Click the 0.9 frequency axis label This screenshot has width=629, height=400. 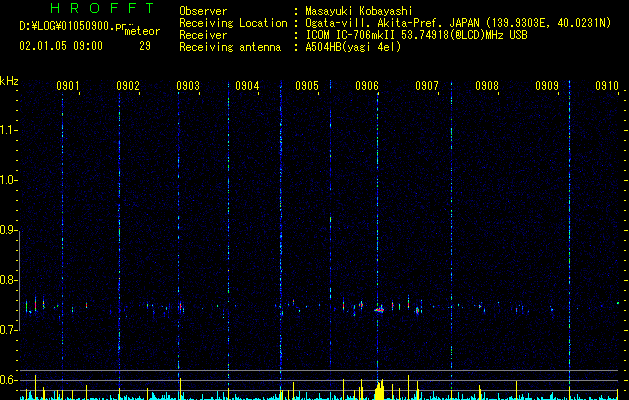pos(8,230)
